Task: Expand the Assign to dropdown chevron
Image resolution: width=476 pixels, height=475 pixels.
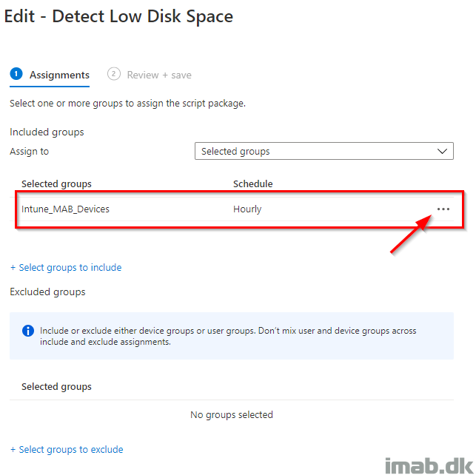Action: (442, 151)
